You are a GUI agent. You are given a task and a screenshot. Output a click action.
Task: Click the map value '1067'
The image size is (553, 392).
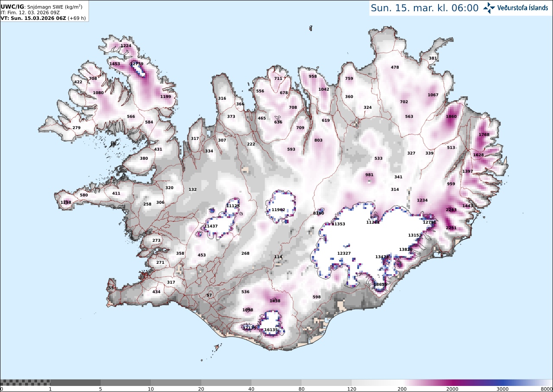[433, 95]
